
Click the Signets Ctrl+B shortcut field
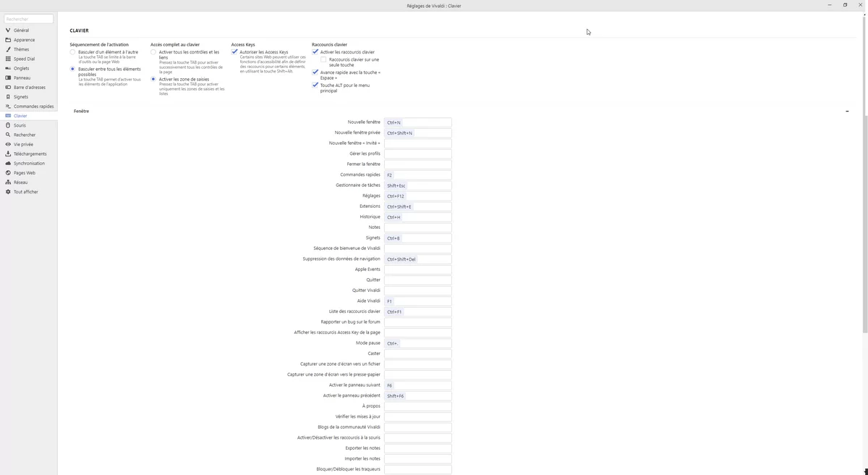point(418,238)
